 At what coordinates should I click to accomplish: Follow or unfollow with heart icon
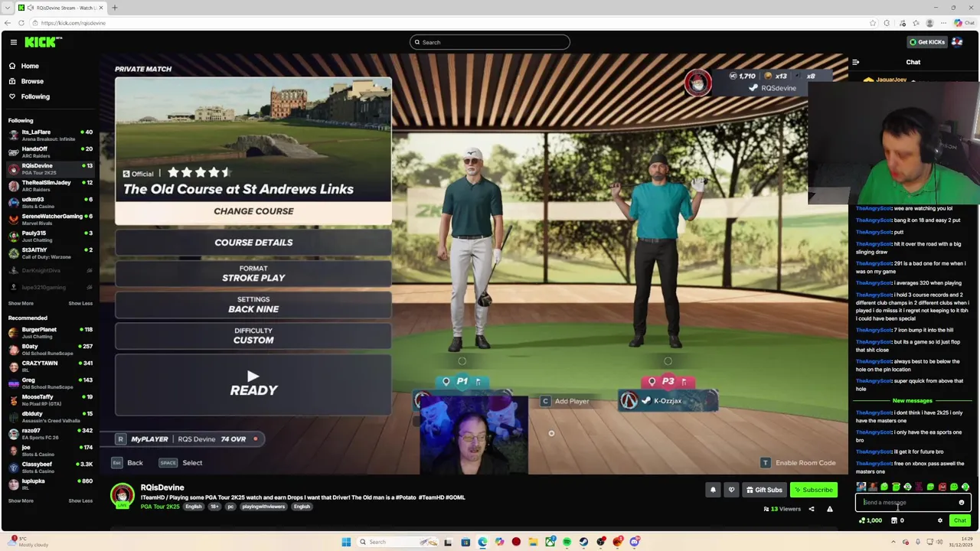(731, 490)
